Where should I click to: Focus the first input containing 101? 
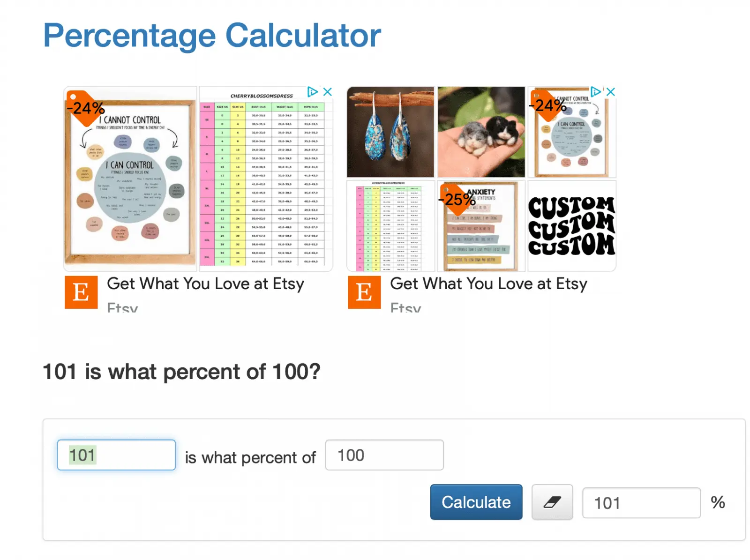click(116, 455)
